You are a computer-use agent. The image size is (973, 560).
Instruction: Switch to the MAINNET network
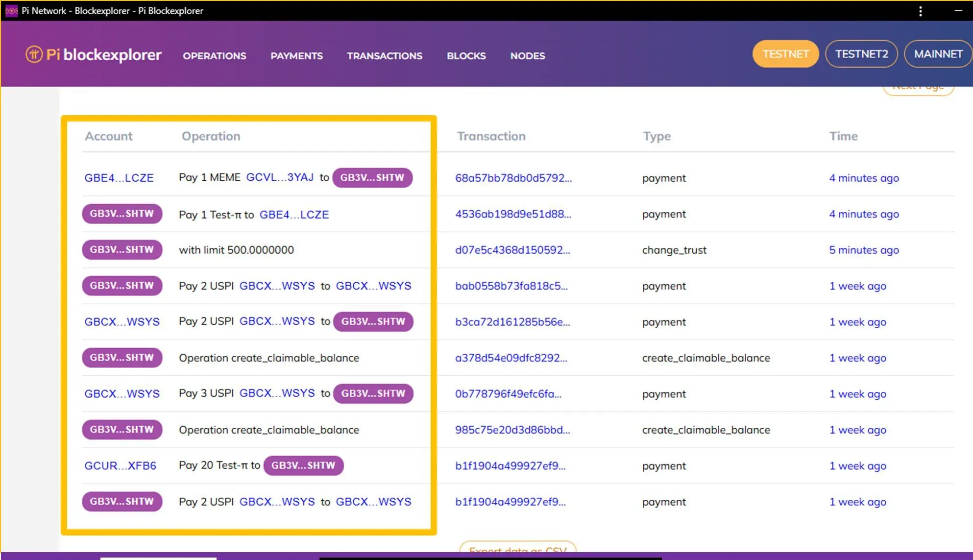pyautogui.click(x=938, y=54)
